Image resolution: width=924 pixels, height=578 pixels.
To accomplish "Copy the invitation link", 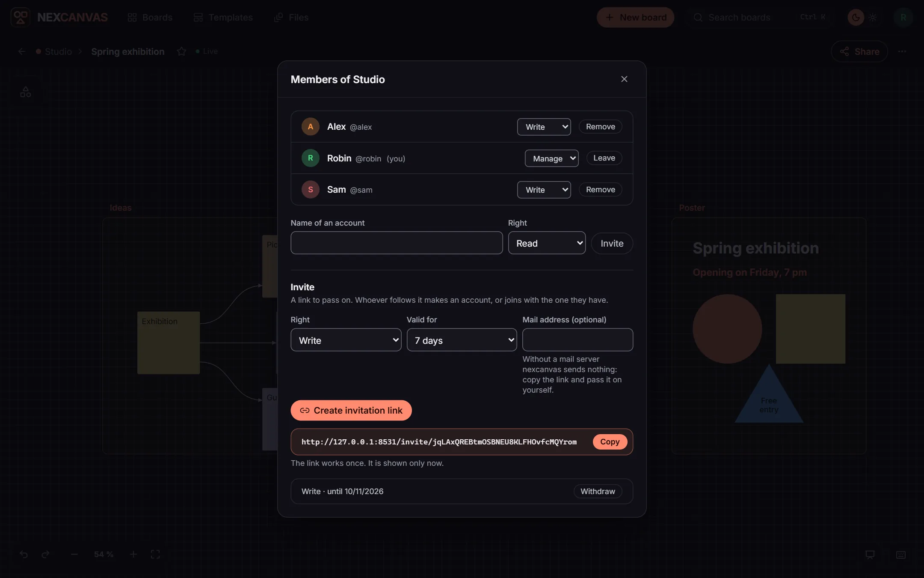I will 610,441.
